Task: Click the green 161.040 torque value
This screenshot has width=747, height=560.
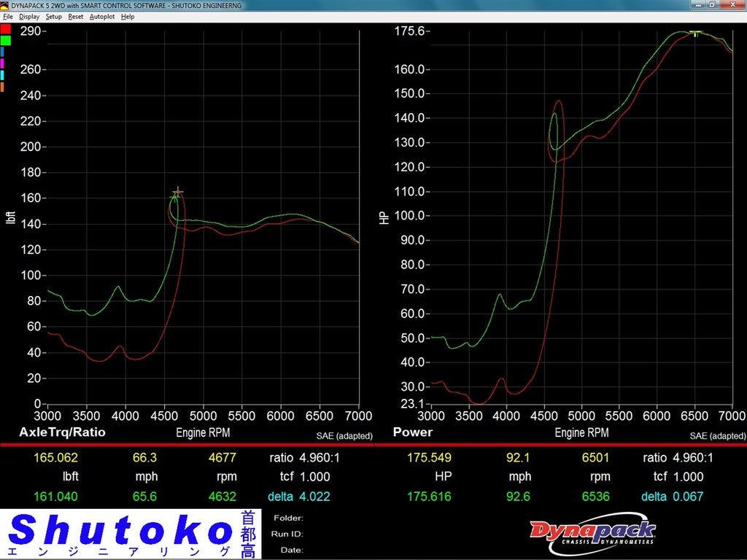Action: click(55, 497)
